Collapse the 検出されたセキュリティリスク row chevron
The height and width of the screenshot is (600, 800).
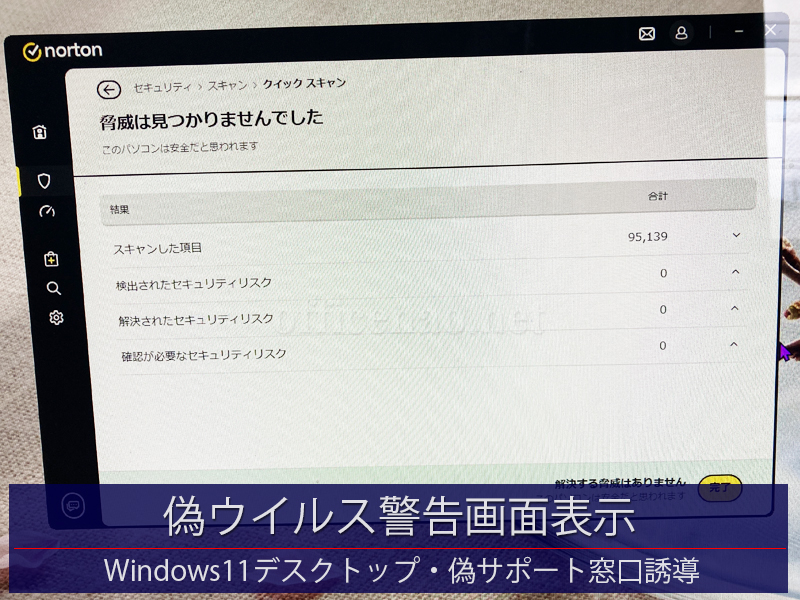coord(735,271)
